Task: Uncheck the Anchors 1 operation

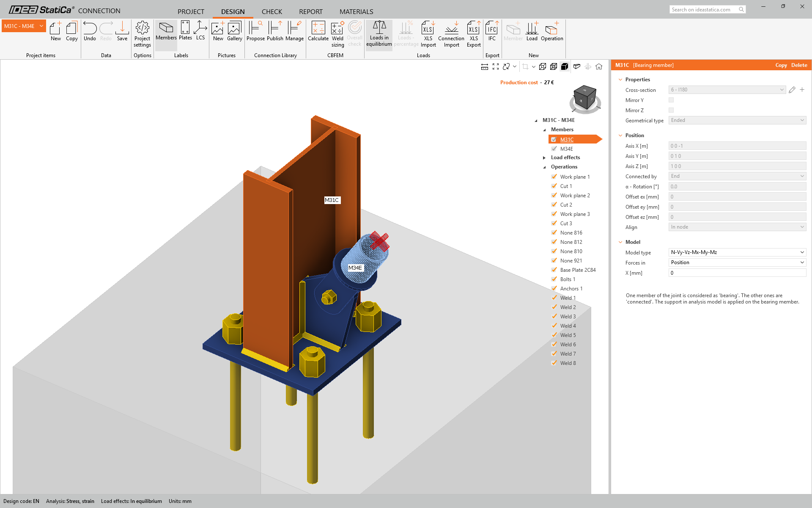Action: click(x=554, y=288)
